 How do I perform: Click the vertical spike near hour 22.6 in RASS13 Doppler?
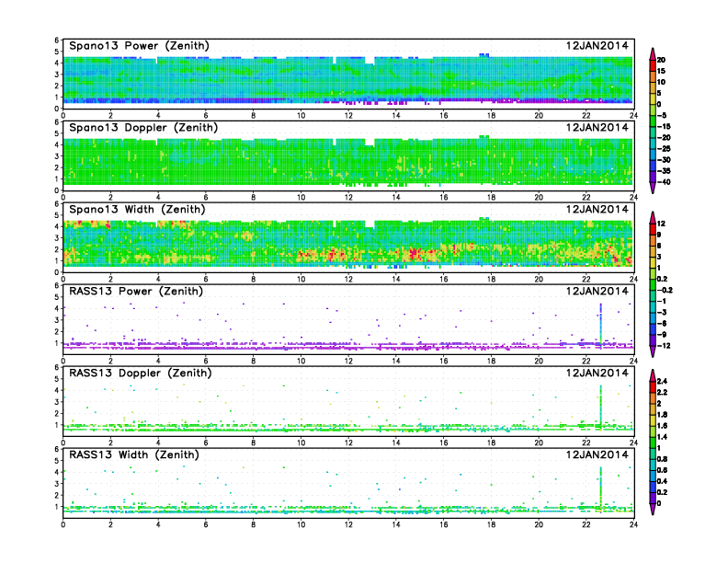(x=601, y=407)
